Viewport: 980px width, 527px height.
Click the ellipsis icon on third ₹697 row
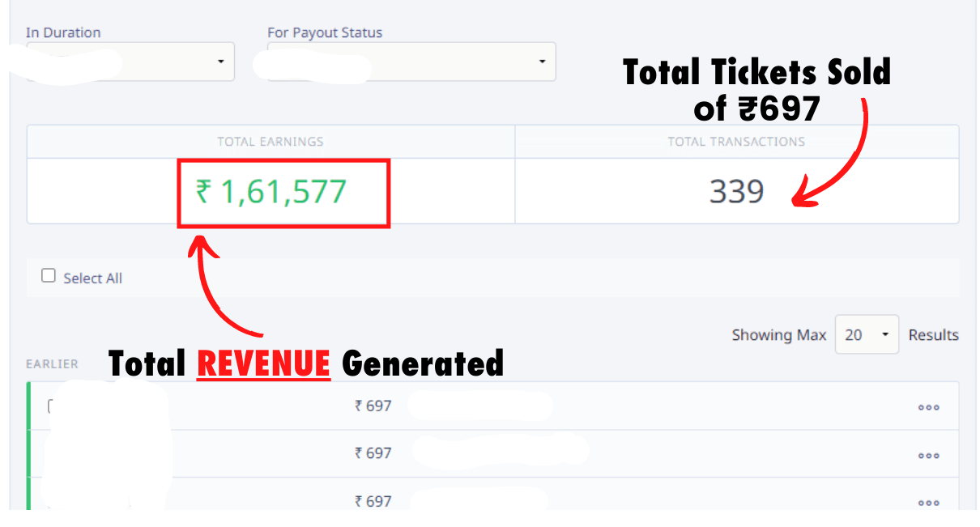(x=928, y=503)
